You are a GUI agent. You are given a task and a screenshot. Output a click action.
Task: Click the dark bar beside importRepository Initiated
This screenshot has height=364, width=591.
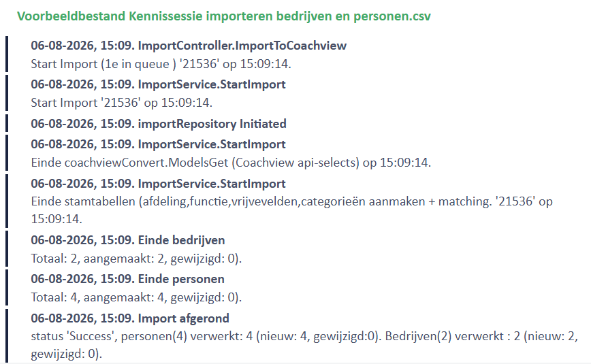(7, 123)
